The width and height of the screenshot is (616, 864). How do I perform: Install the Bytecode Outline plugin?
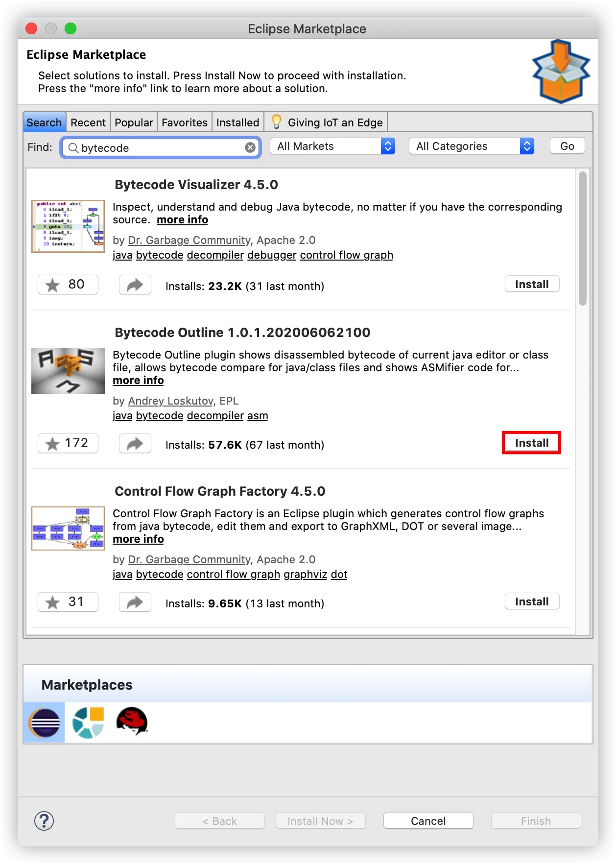coord(532,443)
